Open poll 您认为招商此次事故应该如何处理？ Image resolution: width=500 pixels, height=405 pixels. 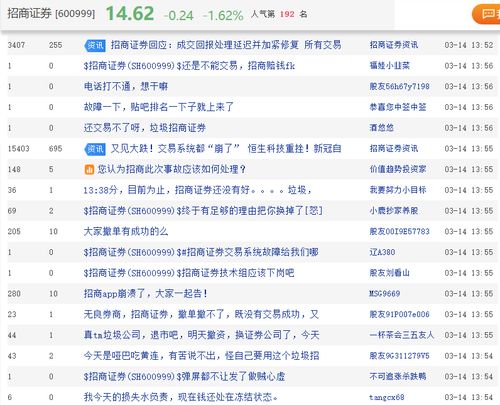coord(172,169)
